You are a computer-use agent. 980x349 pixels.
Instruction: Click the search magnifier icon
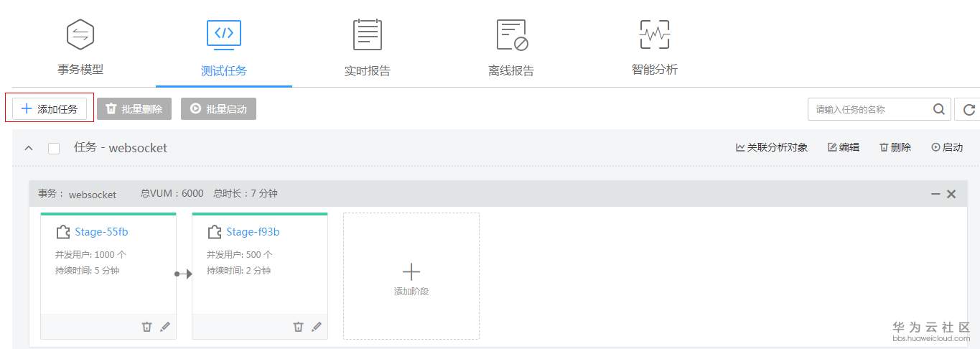pyautogui.click(x=938, y=110)
